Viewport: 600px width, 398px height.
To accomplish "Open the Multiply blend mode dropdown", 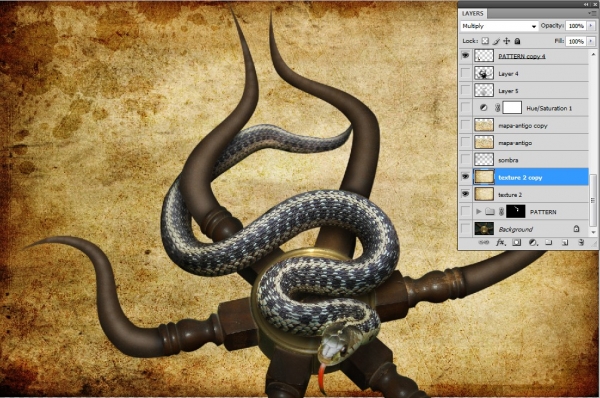I will tap(499, 26).
